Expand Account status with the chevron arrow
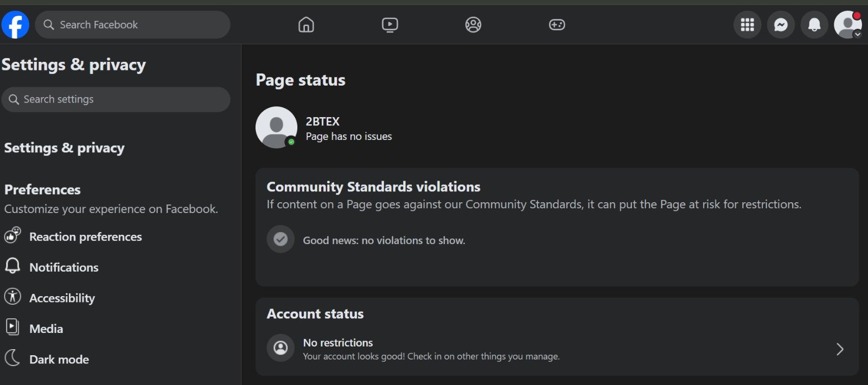868x385 pixels. [x=840, y=349]
